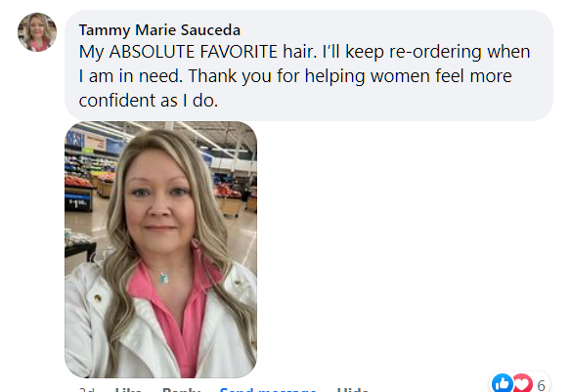Click the necklace pendant in the photo
This screenshot has height=392, width=571.
[x=164, y=278]
